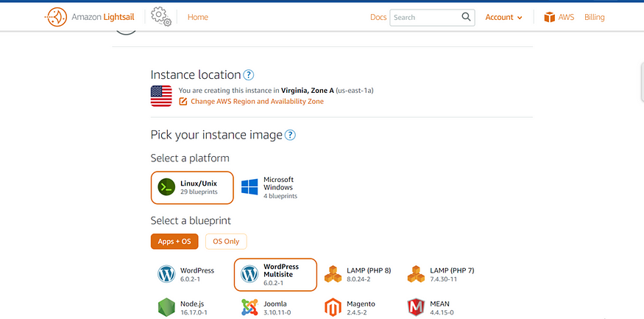Image resolution: width=644 pixels, height=319 pixels.
Task: Click the WordPress 6.0.2-1 blueprint logo
Action: pyautogui.click(x=166, y=274)
